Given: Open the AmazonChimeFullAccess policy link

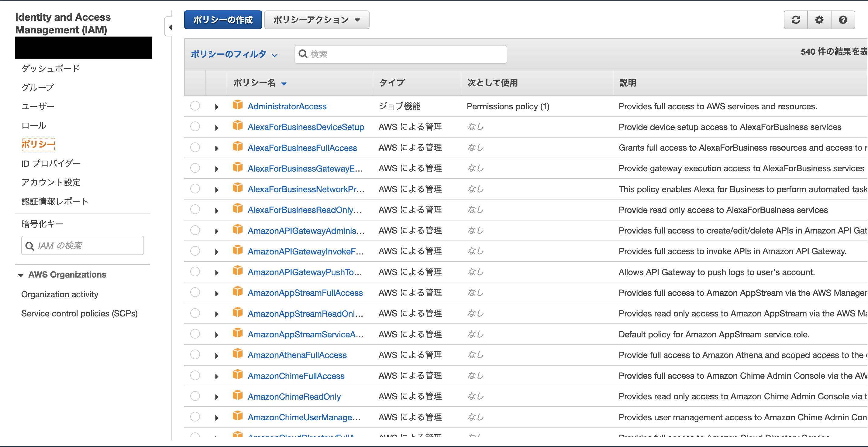Looking at the screenshot, I should pyautogui.click(x=296, y=376).
